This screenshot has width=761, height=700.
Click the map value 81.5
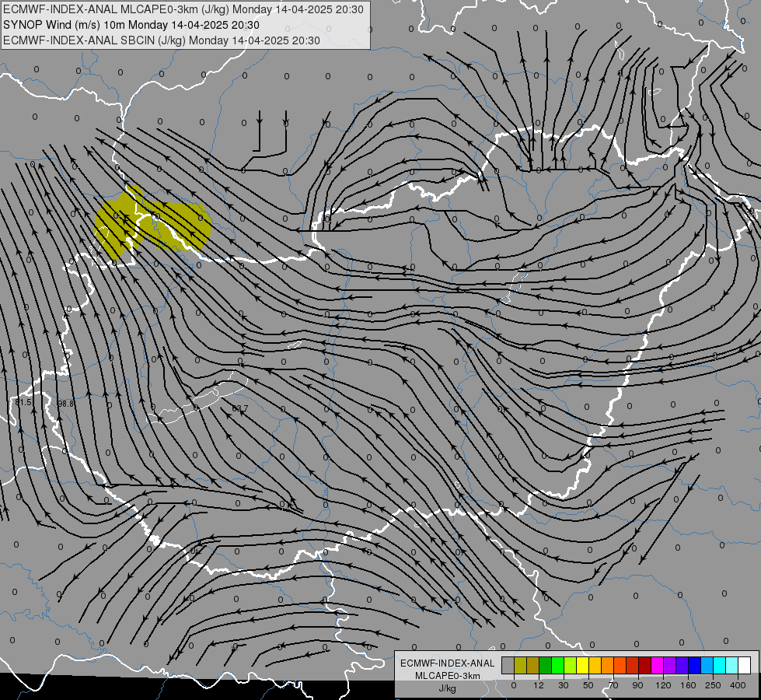23,403
